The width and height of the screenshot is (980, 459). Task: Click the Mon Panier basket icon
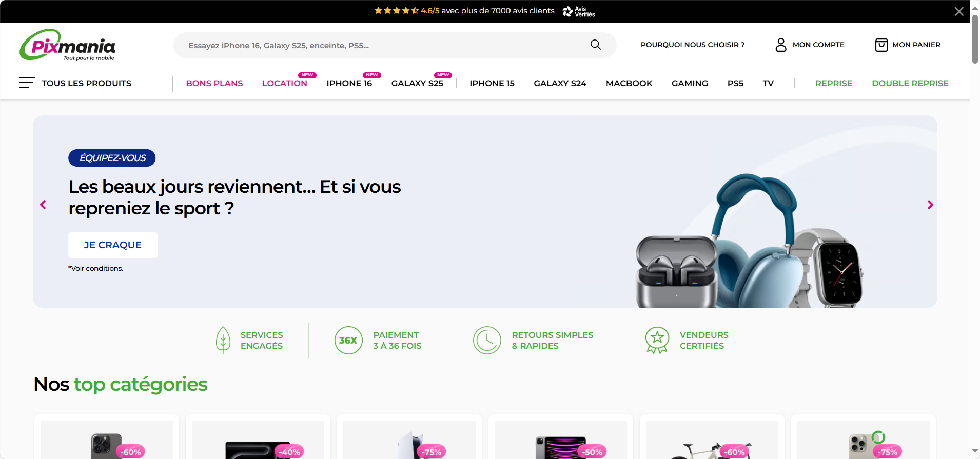click(881, 45)
